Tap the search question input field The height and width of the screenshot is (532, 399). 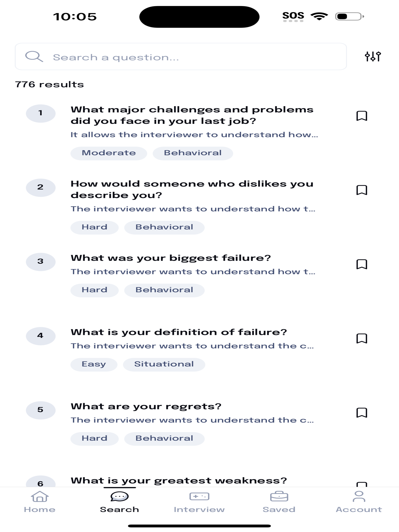point(169,57)
